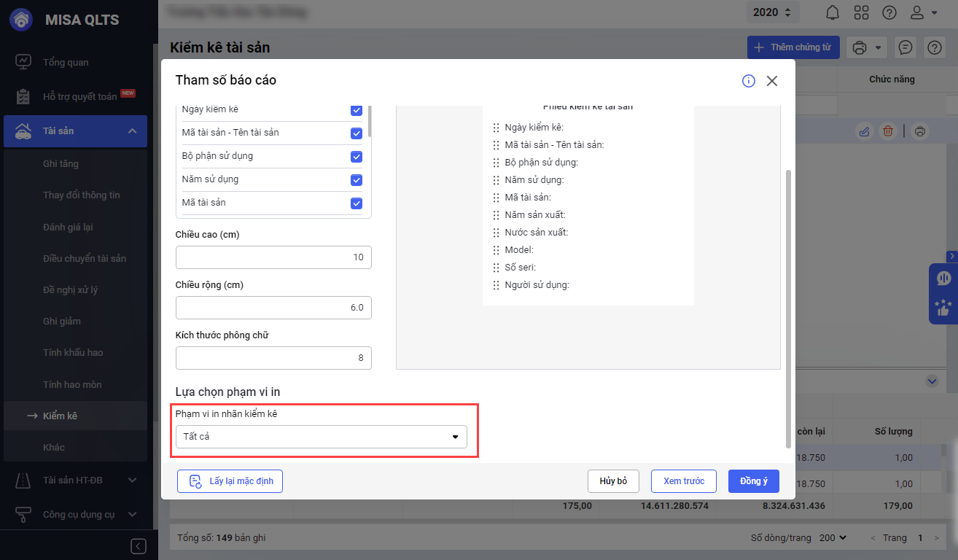Click the info icon in dialog header

click(x=749, y=81)
